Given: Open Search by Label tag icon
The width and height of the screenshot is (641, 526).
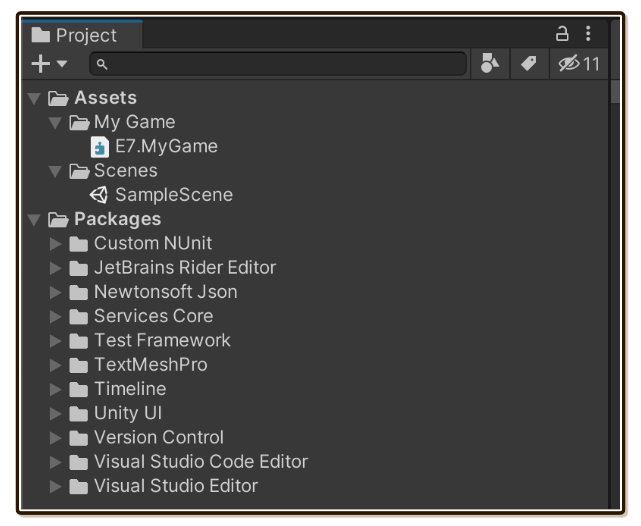Looking at the screenshot, I should 529,63.
